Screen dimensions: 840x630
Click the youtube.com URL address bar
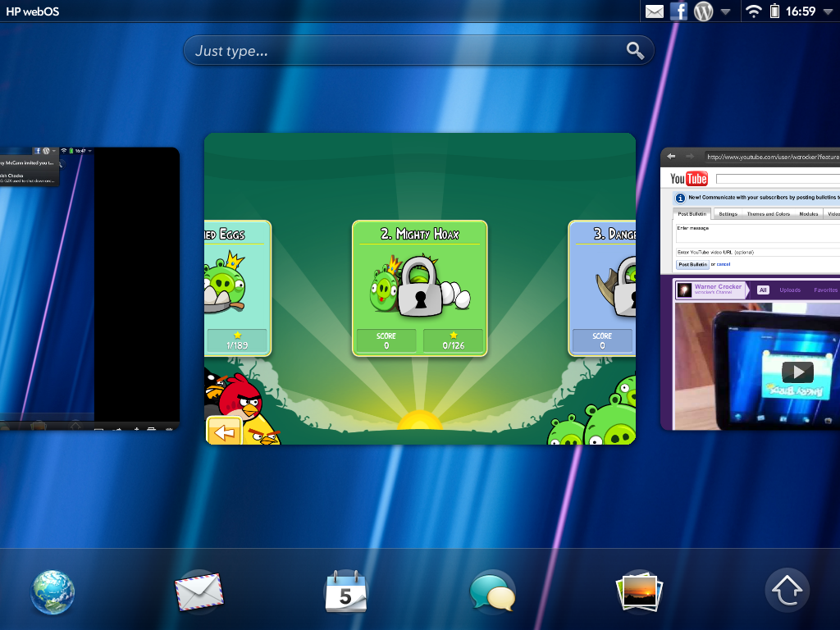pos(772,157)
